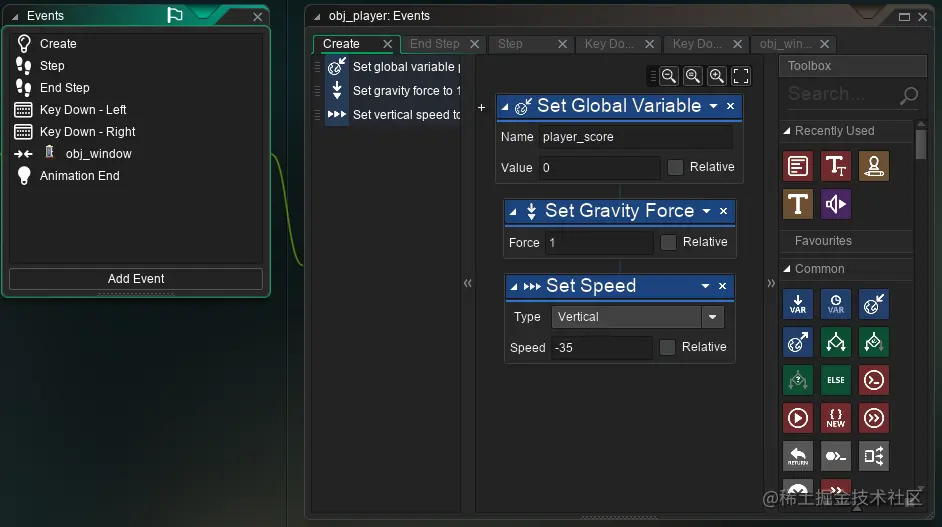Collapse the Common toolbox section
Screen dimensions: 942x527
pos(786,269)
